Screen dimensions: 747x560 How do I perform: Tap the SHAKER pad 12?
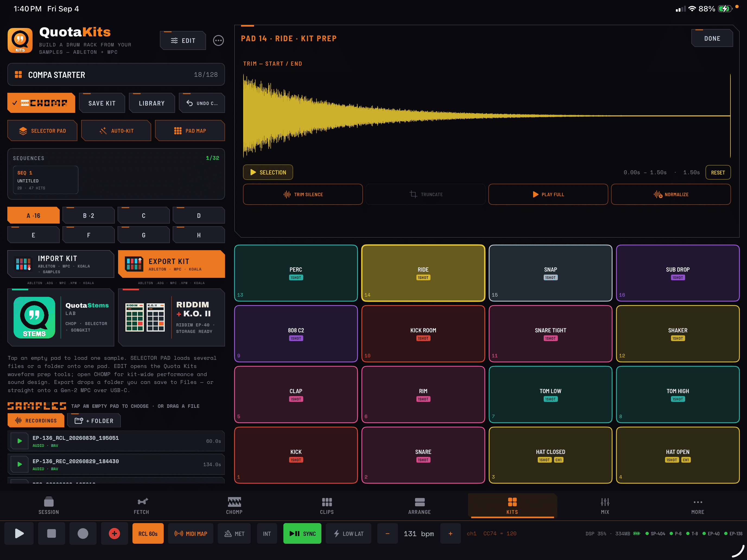[678, 333]
